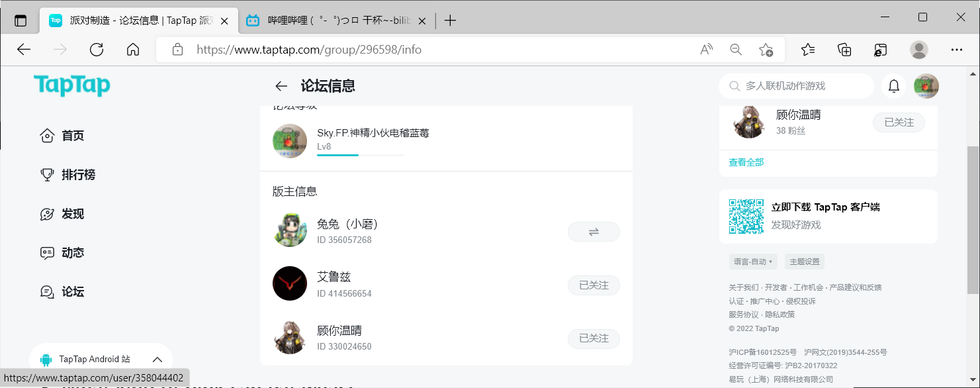Toggle 已关注 beside 38 粉丝
The image size is (980, 388).
point(899,122)
